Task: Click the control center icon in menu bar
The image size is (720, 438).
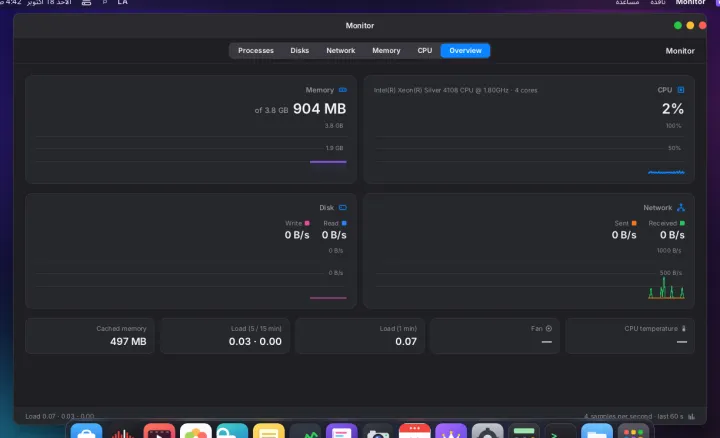Action: pos(86,3)
